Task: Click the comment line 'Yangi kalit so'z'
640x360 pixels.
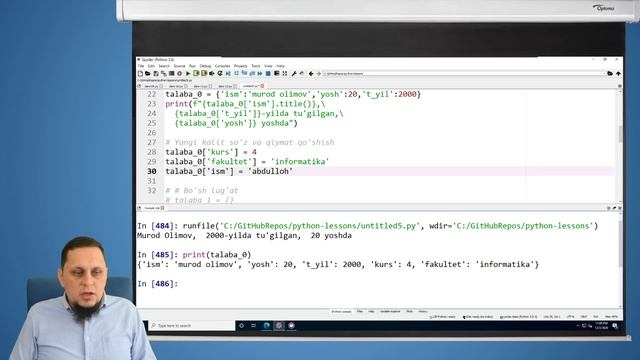Action: [250, 142]
